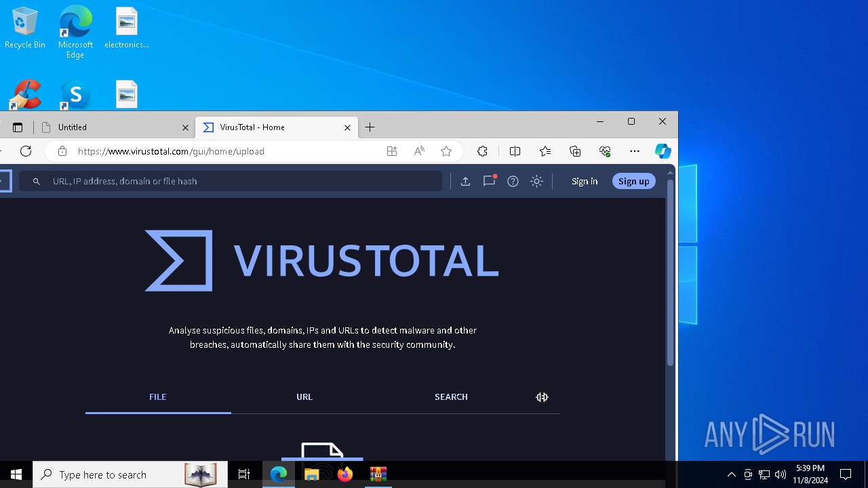Toggle Edge split screen
Image resolution: width=868 pixels, height=488 pixels.
point(515,151)
